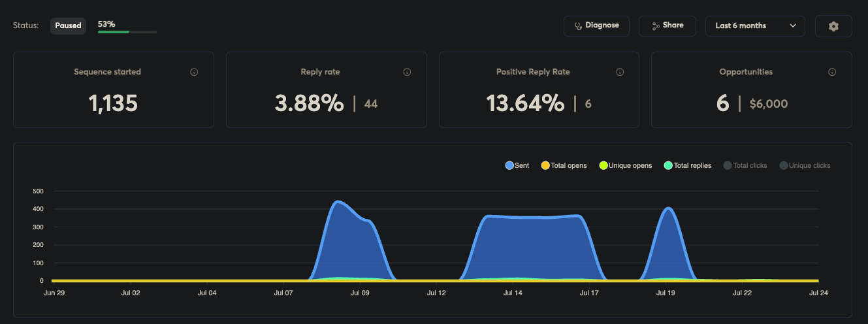Click the $6,000 opportunities amount
This screenshot has height=324, width=868.
[769, 104]
